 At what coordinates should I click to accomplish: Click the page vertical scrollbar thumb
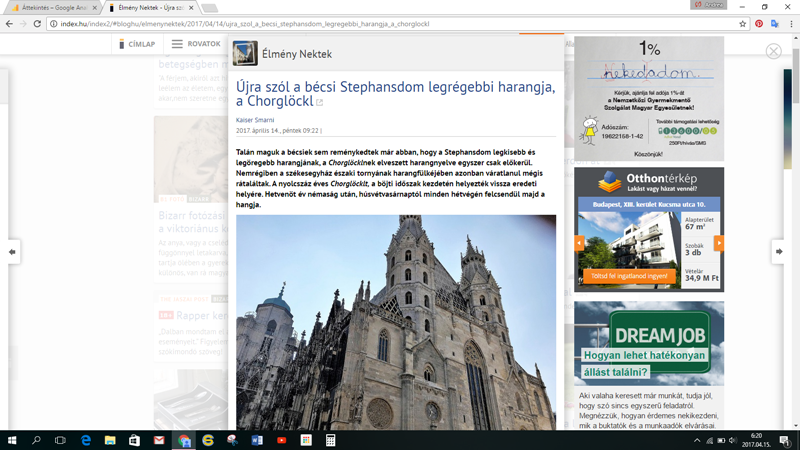(x=796, y=74)
